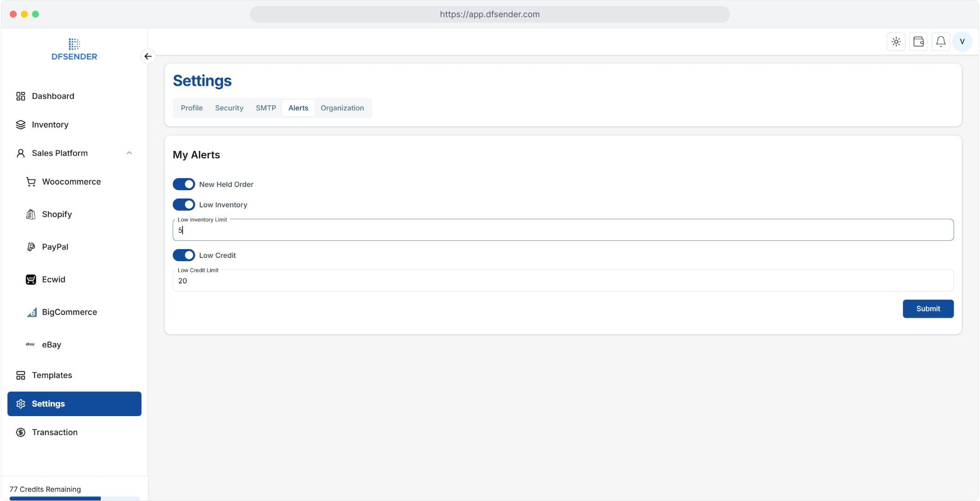Open Ecwid sales platform
Image resolution: width=980 pixels, height=501 pixels.
53,279
